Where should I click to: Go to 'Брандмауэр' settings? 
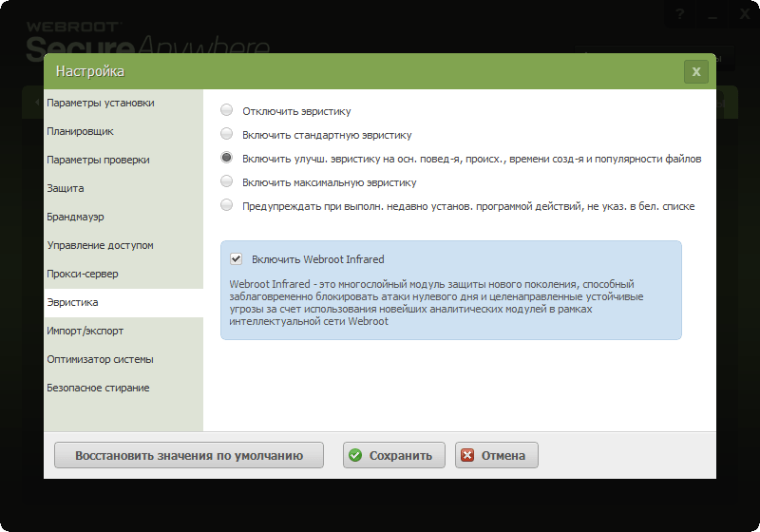pos(123,217)
